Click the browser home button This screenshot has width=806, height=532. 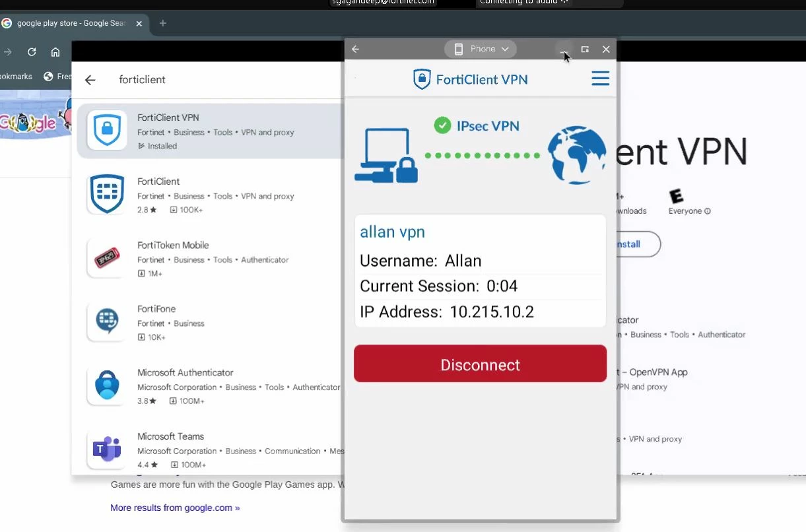click(x=55, y=52)
